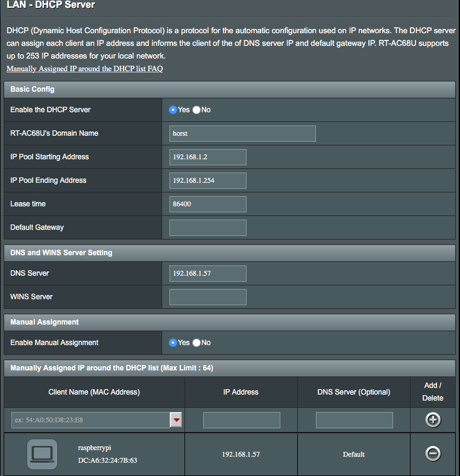Click the Lease time input field
The width and height of the screenshot is (460, 476).
208,204
